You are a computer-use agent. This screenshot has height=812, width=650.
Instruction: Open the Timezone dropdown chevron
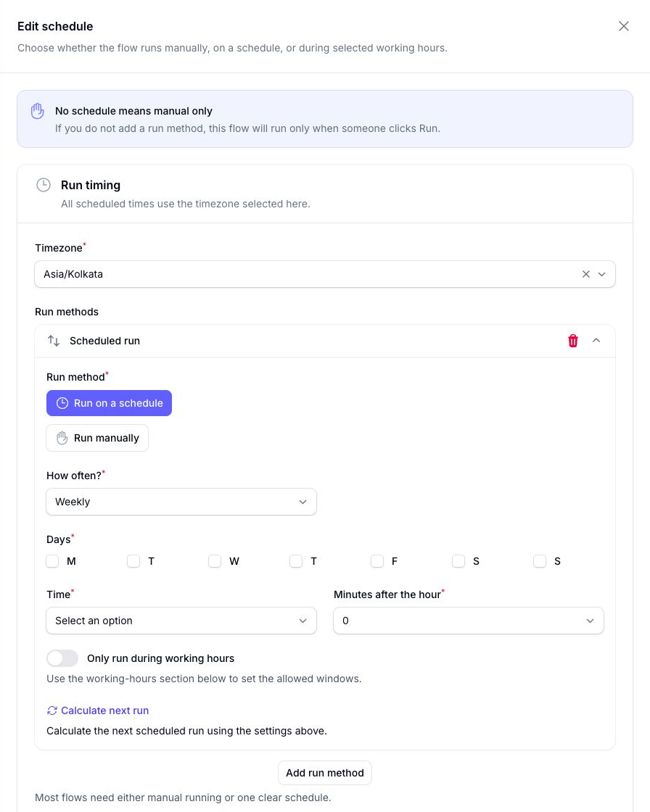coord(602,275)
